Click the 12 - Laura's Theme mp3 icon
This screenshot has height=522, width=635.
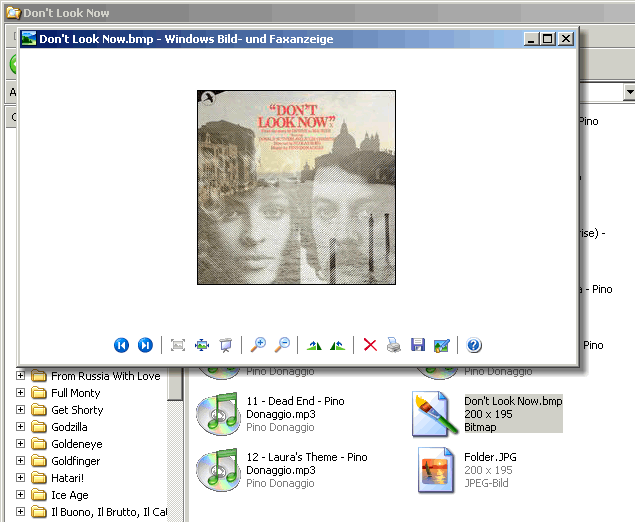pos(218,470)
